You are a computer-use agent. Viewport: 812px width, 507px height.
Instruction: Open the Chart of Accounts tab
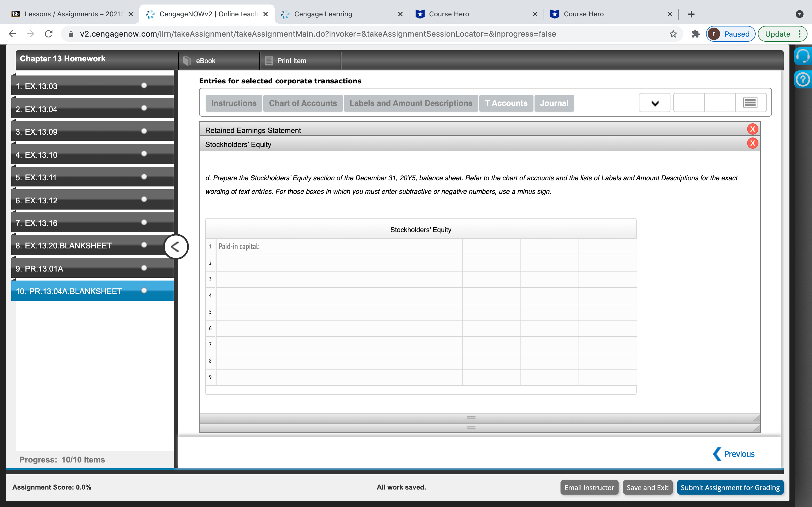[303, 103]
